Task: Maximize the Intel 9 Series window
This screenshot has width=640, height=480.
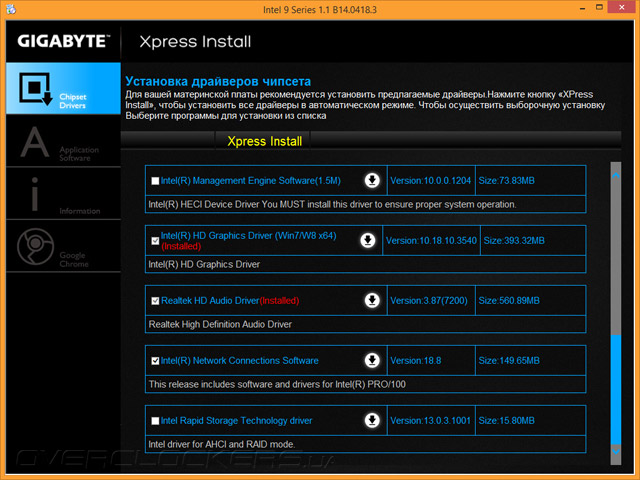Action: pos(599,7)
